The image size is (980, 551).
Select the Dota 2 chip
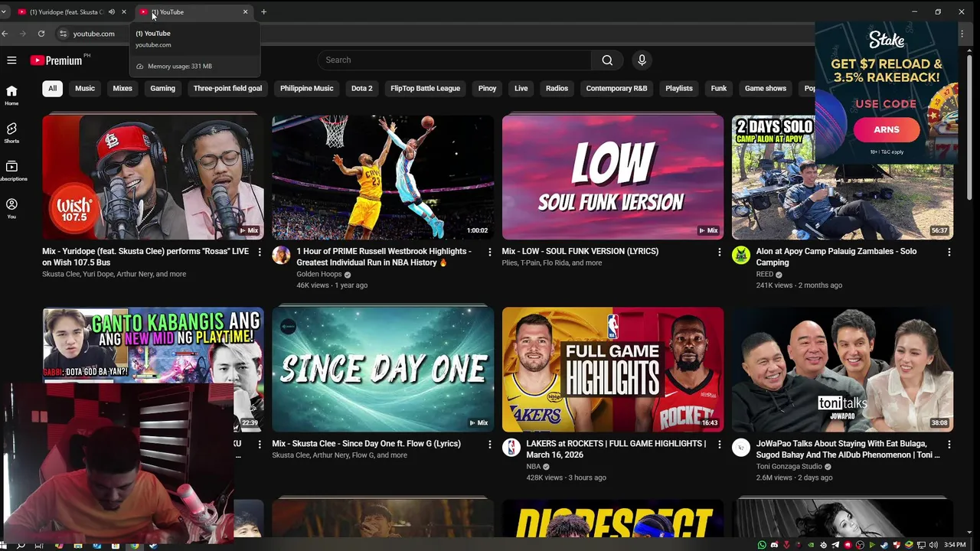point(361,88)
